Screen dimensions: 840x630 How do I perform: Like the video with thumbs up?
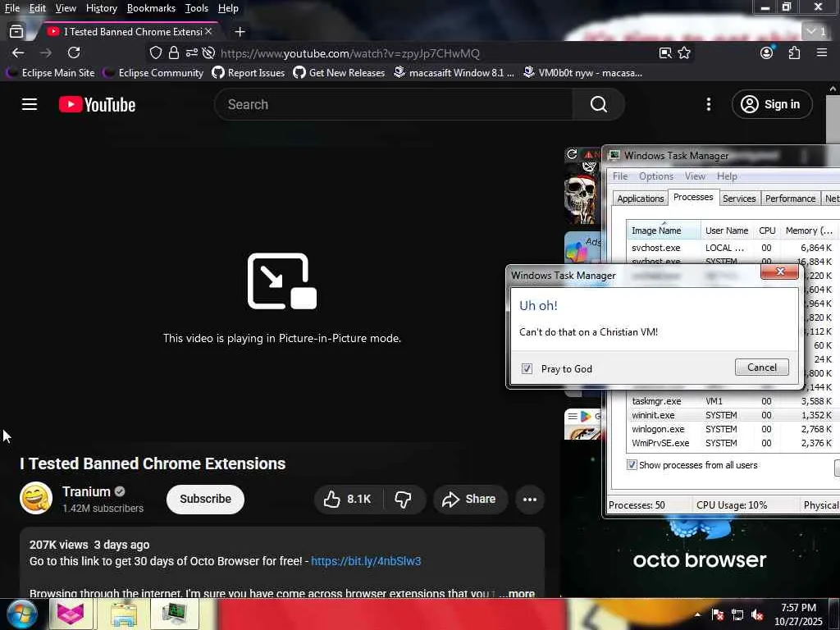[348, 500]
